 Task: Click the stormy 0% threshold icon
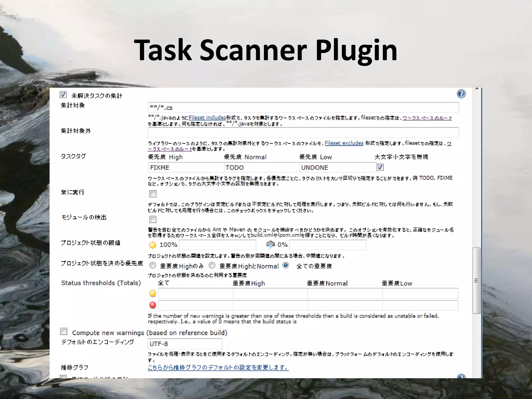click(270, 245)
